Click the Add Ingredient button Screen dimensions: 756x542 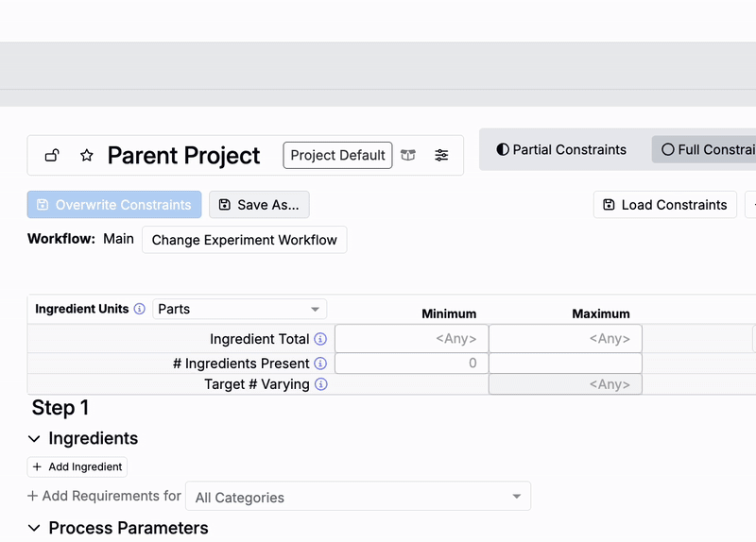[x=77, y=466]
